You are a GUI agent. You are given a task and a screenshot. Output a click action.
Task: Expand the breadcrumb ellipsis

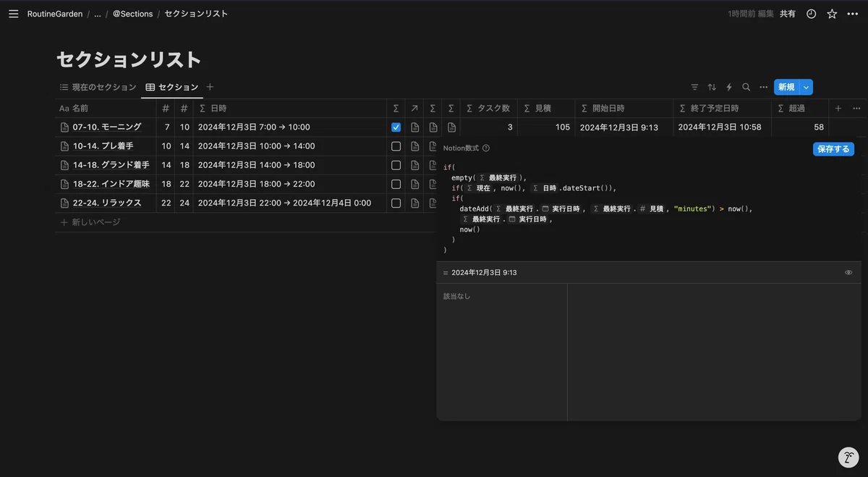pyautogui.click(x=98, y=14)
